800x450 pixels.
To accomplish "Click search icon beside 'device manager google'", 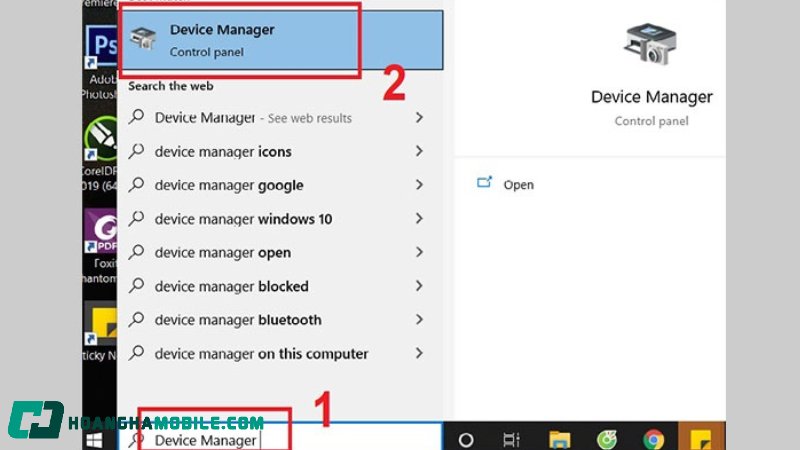I will pos(136,185).
